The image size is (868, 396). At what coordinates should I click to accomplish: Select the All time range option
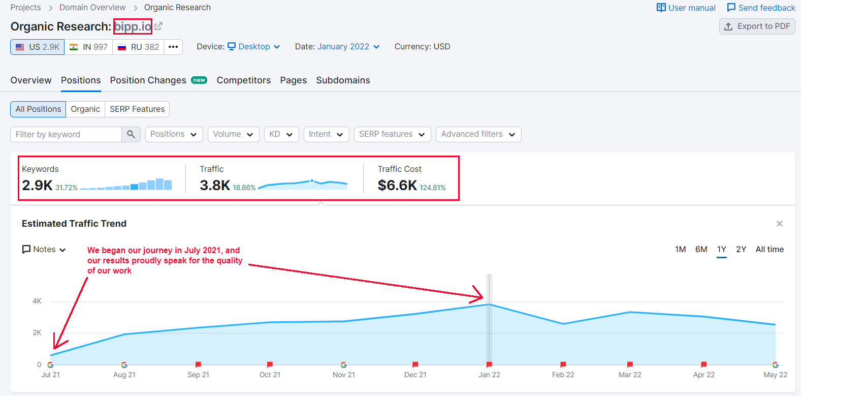[769, 249]
